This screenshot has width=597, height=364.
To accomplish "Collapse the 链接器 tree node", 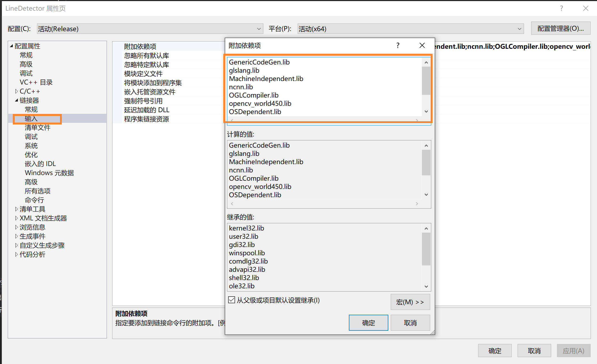I will [17, 100].
